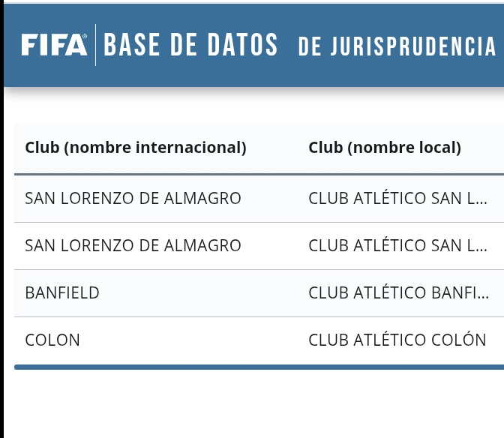The width and height of the screenshot is (504, 438).
Task: Select the first SAN LORENZO DE ALMAGRO cell
Action: [133, 199]
